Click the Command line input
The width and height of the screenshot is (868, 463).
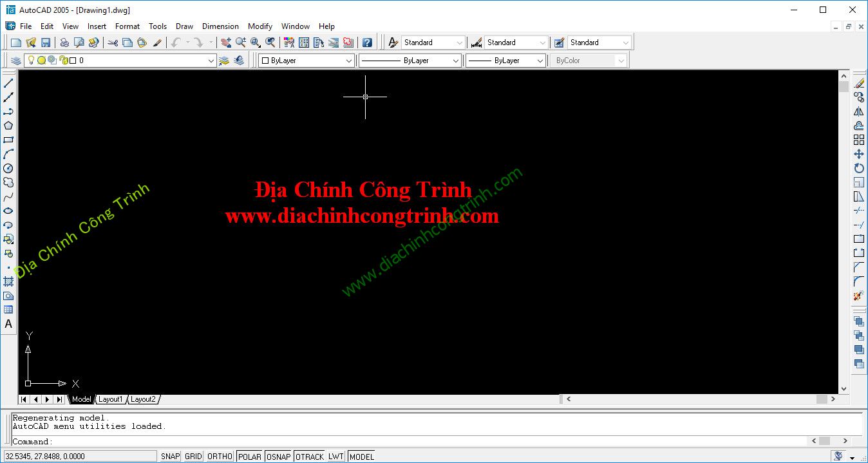408,442
